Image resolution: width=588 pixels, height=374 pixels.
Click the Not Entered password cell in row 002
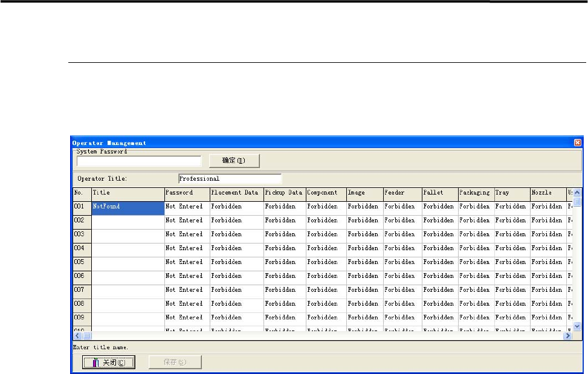(x=186, y=221)
